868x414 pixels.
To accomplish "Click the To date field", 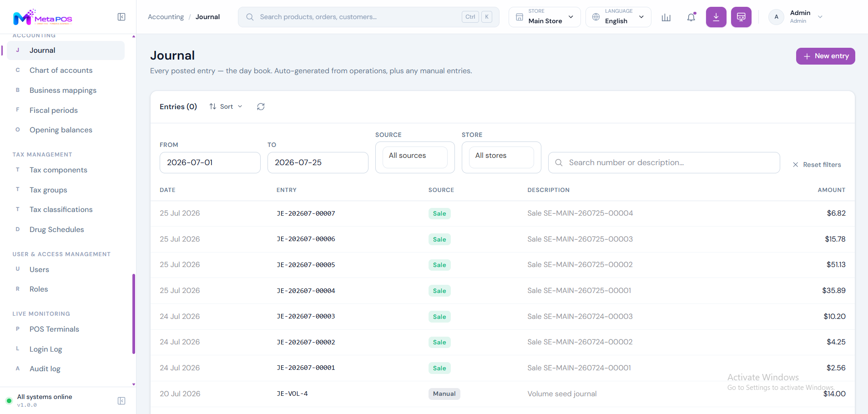I will coord(318,162).
